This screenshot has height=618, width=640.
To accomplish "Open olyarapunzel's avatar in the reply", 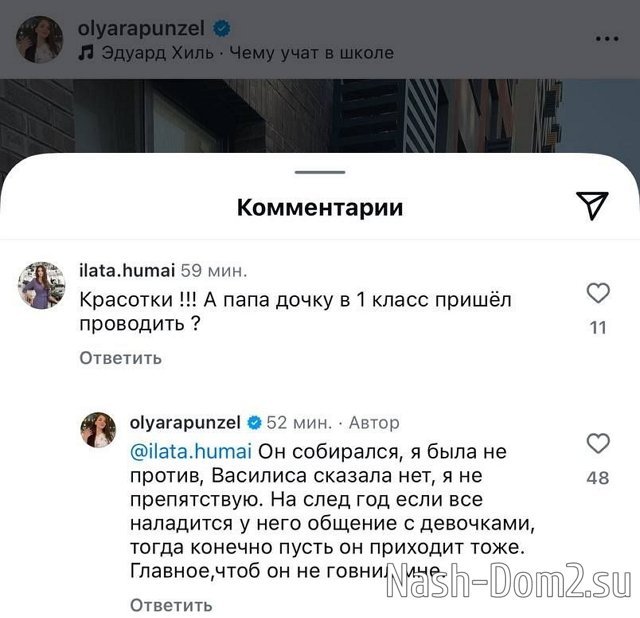I will point(98,430).
